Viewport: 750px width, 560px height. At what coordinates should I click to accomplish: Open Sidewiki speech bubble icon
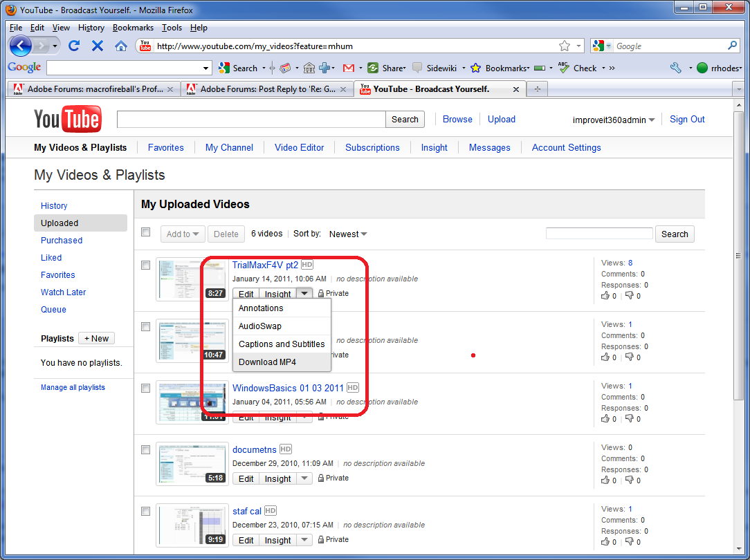[417, 68]
